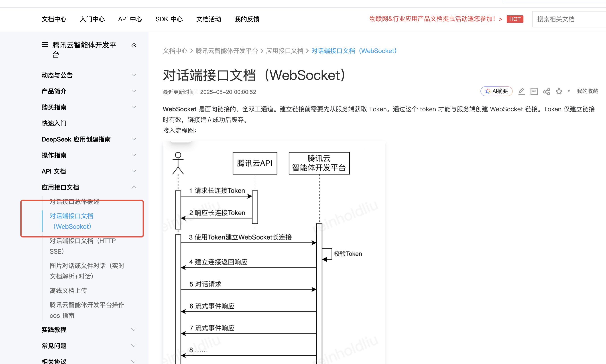Open 我的反馈 in top navigation

pyautogui.click(x=247, y=19)
